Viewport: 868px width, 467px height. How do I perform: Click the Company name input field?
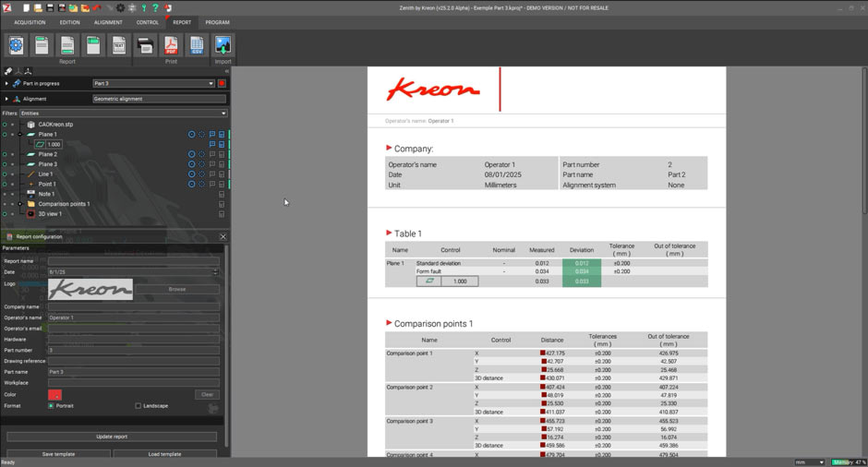click(x=133, y=306)
